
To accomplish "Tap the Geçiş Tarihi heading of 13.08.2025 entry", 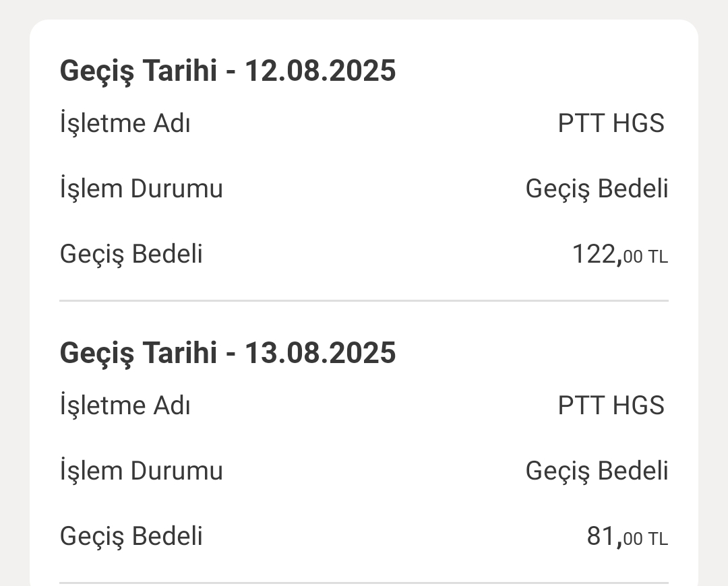I will [138, 353].
